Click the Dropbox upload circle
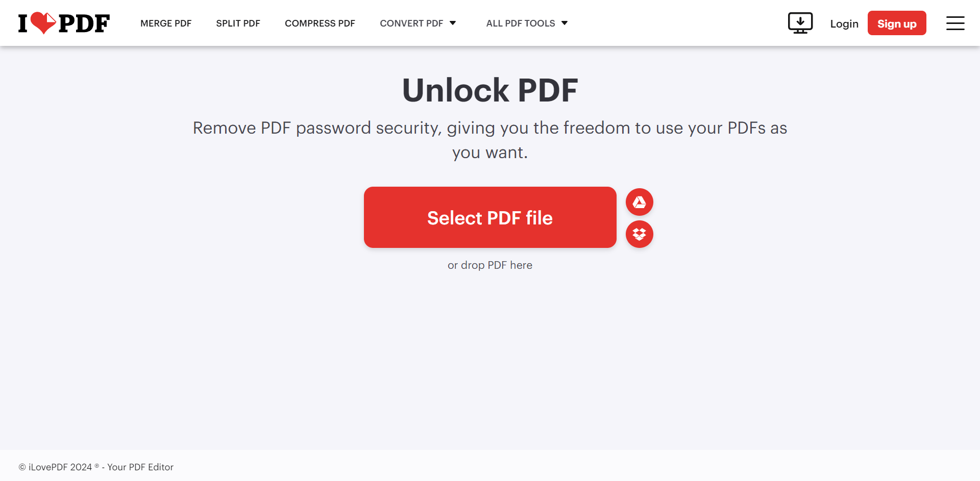This screenshot has width=980, height=481. (639, 234)
